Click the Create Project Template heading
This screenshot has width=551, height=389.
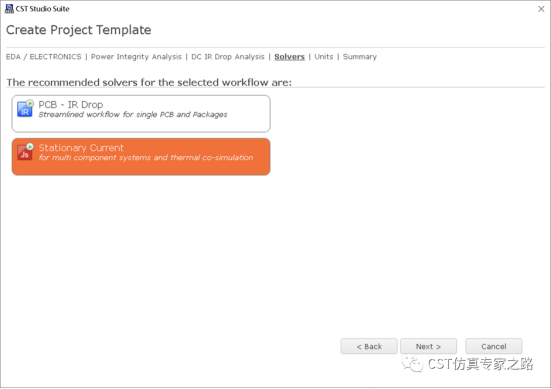click(x=79, y=30)
